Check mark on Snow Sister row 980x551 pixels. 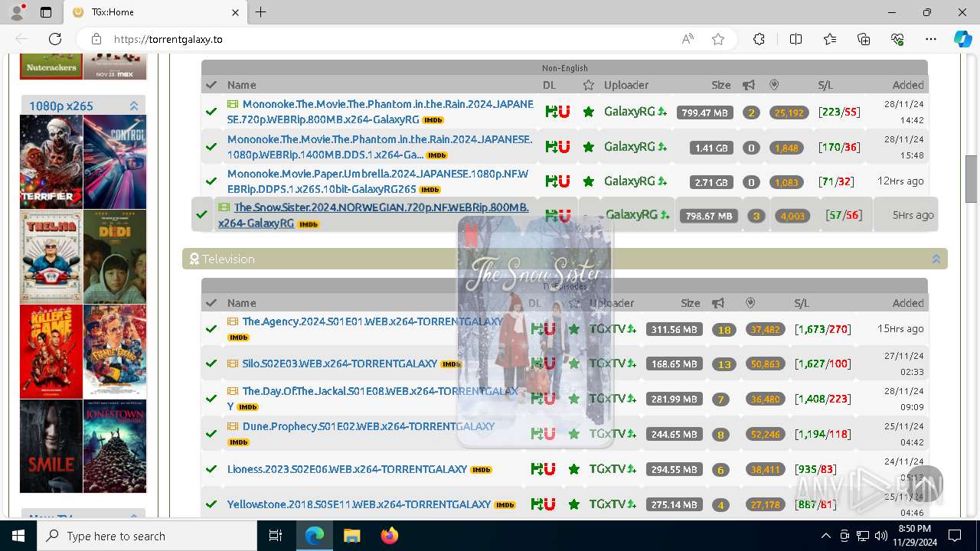coord(201,215)
